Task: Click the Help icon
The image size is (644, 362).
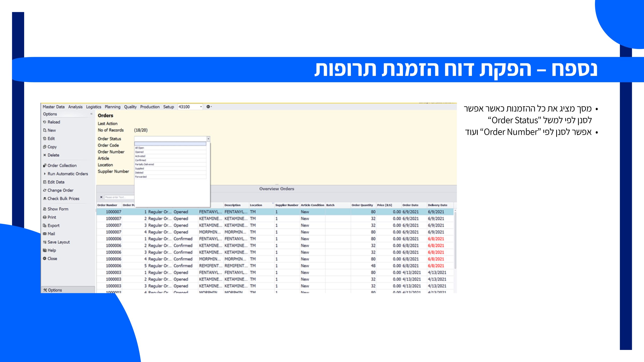Action: [45, 250]
